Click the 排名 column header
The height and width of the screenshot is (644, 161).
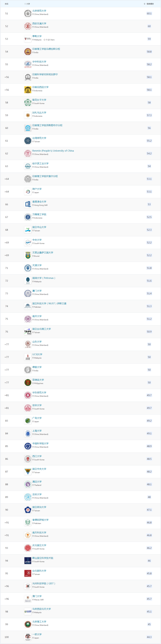tap(7, 4)
